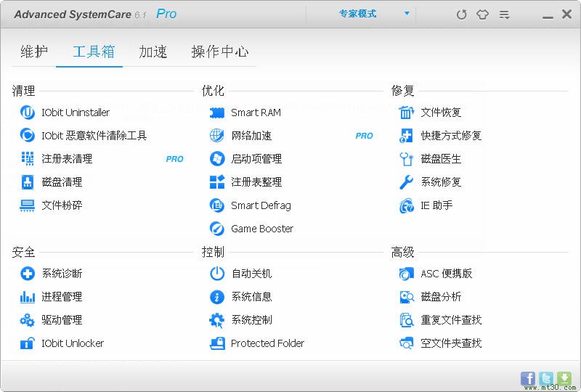Open the Smart Defrag icon
Viewport: 581px width, 392px height.
[216, 205]
